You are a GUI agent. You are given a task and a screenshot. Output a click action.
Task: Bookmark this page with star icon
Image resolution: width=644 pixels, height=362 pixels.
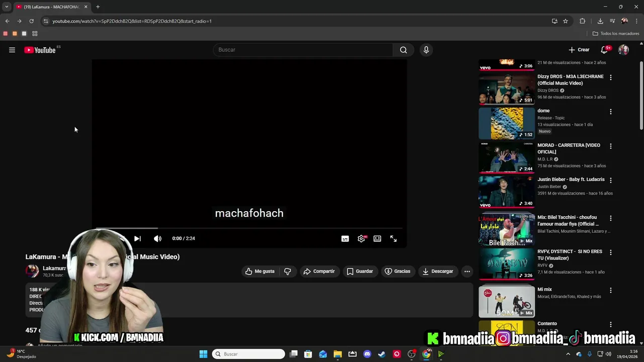click(566, 21)
